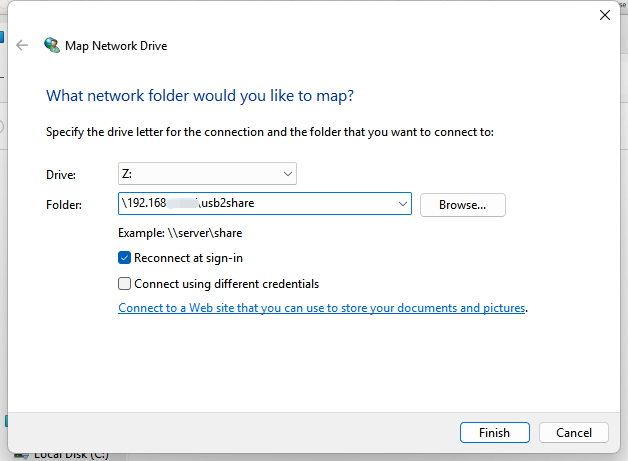Click the Example \\server\share hint text
628x461 pixels.
180,233
